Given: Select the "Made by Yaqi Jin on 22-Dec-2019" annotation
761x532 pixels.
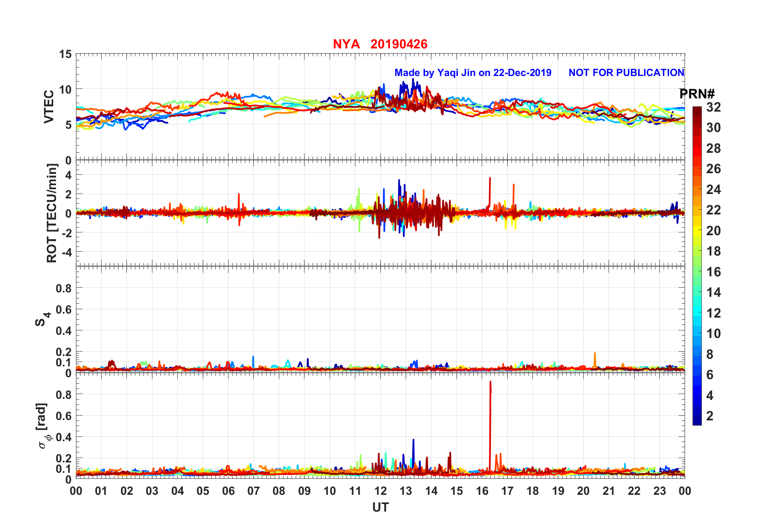Looking at the screenshot, I should pos(473,73).
